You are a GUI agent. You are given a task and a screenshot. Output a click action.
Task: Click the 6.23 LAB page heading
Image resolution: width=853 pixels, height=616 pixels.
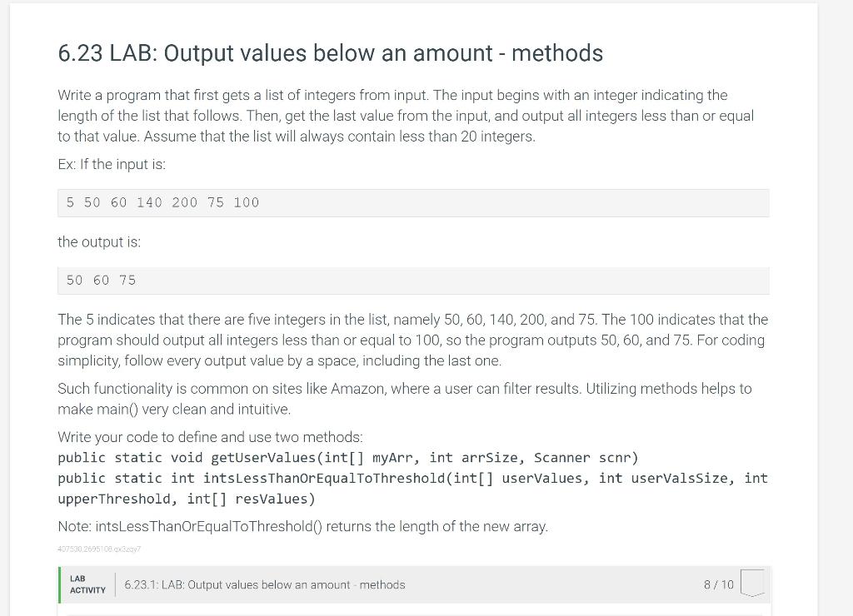pos(330,53)
